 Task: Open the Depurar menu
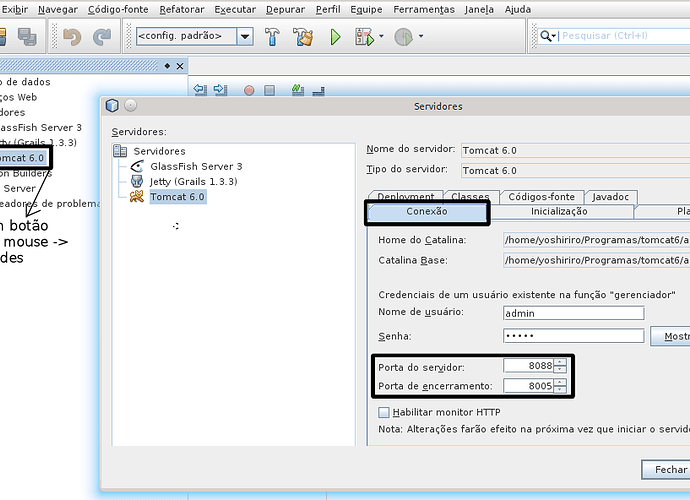tap(285, 9)
